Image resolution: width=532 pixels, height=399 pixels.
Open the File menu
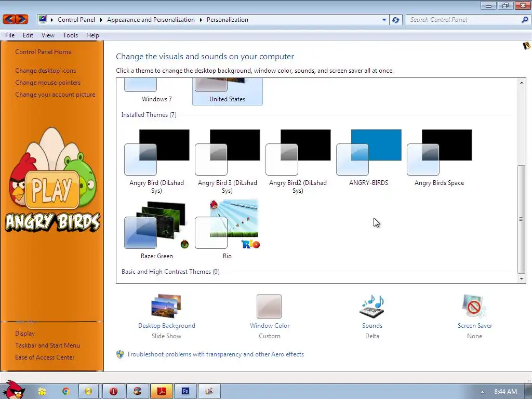(x=10, y=35)
